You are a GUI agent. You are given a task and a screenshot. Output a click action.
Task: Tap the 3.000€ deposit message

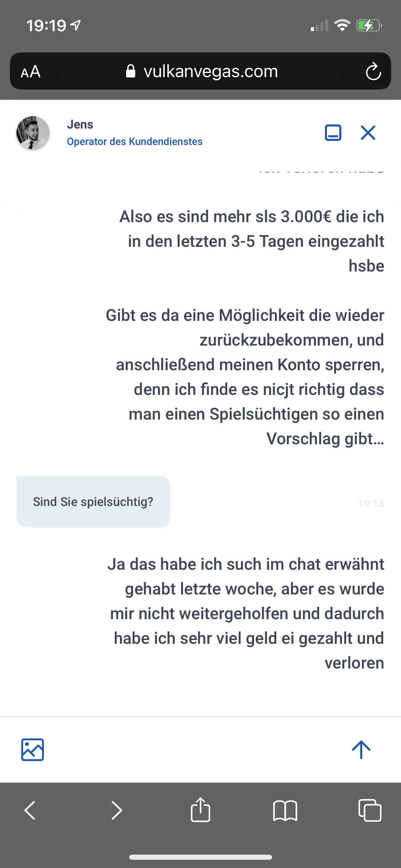pyautogui.click(x=252, y=241)
